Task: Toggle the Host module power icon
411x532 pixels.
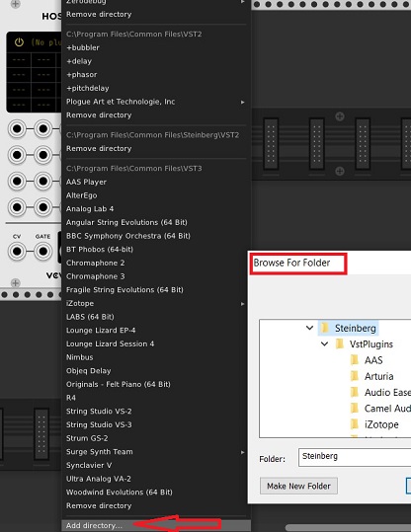Action: click(x=19, y=42)
